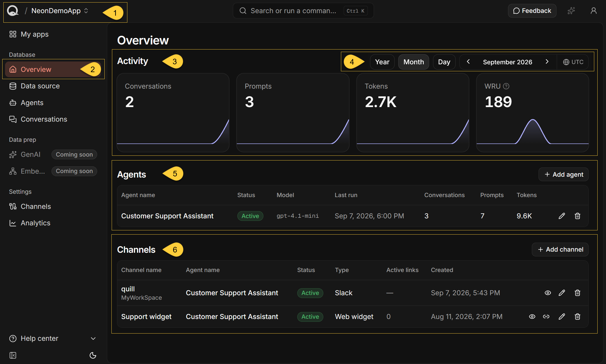Edit the Customer Support Assistant agent
Viewport: 606px width, 364px height.
point(562,216)
